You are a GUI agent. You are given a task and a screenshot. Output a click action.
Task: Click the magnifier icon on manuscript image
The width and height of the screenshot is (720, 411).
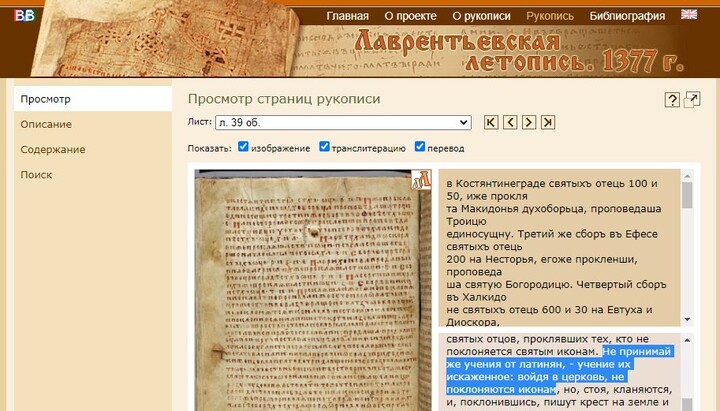421,180
